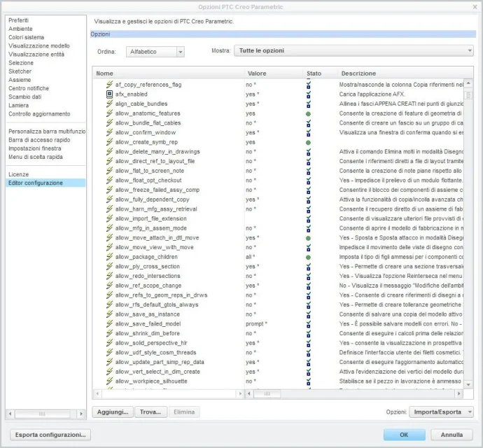Click the options list vertical scrollbar up arrow
The image size is (483, 448).
(468, 83)
